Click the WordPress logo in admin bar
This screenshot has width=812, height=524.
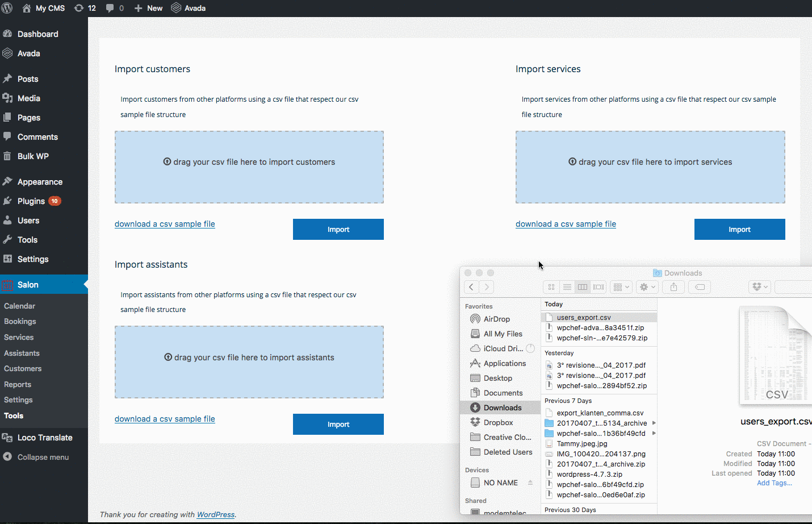7,8
